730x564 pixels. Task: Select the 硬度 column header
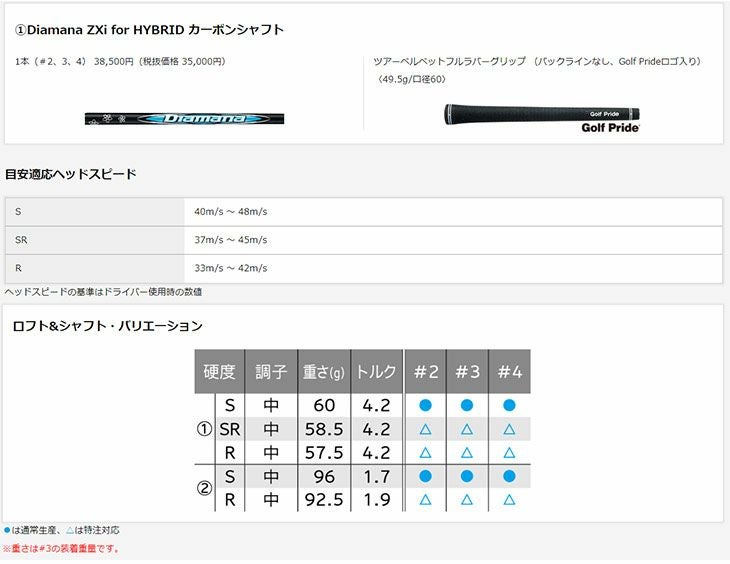coord(219,372)
